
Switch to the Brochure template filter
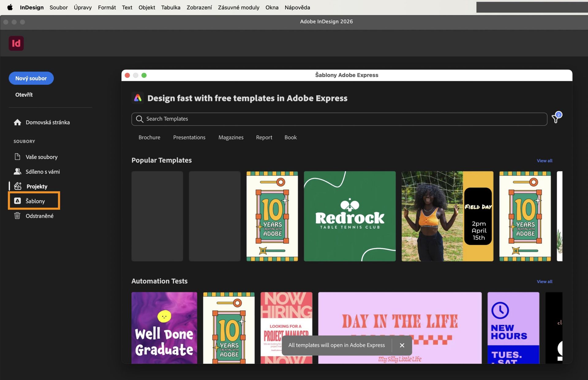[x=149, y=137]
